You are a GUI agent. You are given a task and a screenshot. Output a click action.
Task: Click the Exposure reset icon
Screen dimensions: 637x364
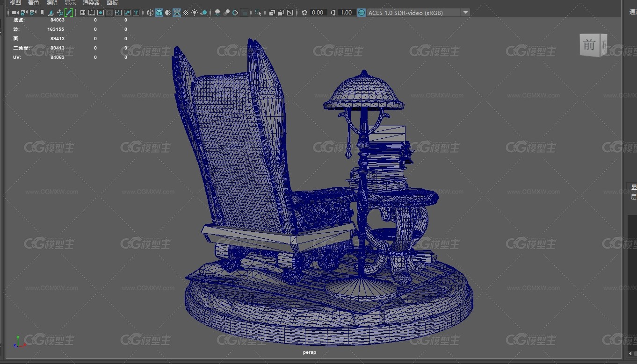click(304, 13)
